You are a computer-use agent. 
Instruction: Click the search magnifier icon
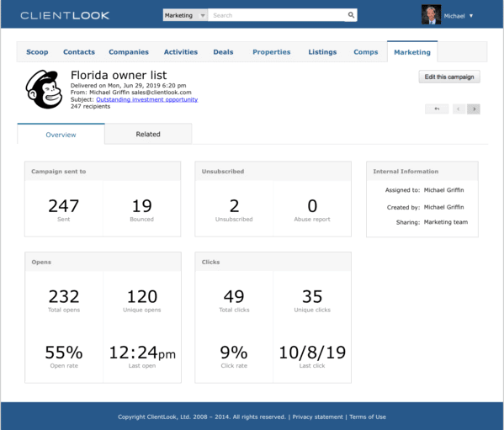pos(351,15)
